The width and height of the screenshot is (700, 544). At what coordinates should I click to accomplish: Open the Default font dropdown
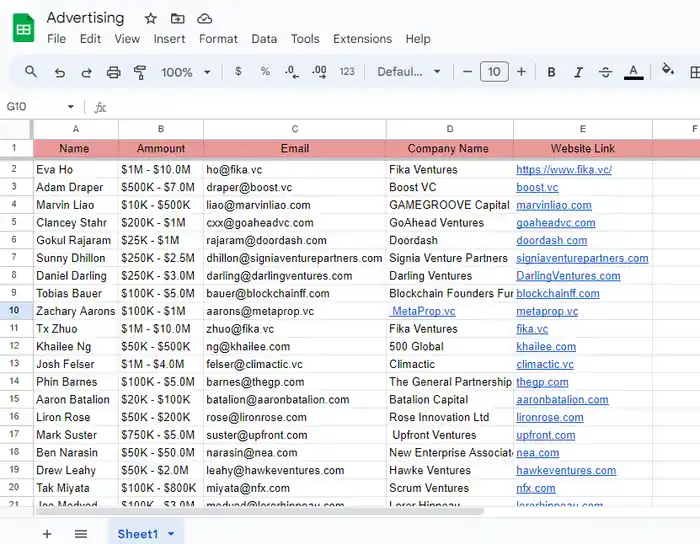click(408, 71)
